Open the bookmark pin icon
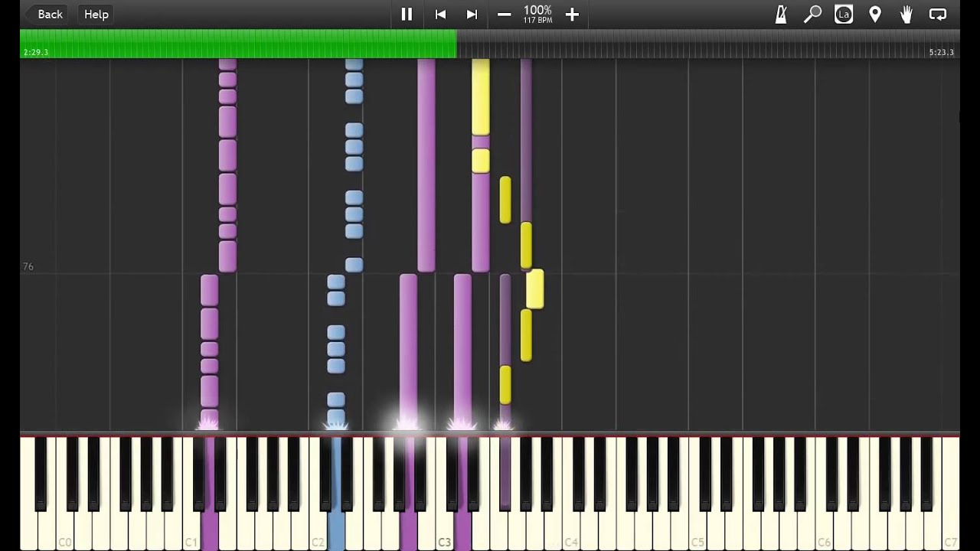Viewport: 980px width, 551px height. tap(875, 14)
